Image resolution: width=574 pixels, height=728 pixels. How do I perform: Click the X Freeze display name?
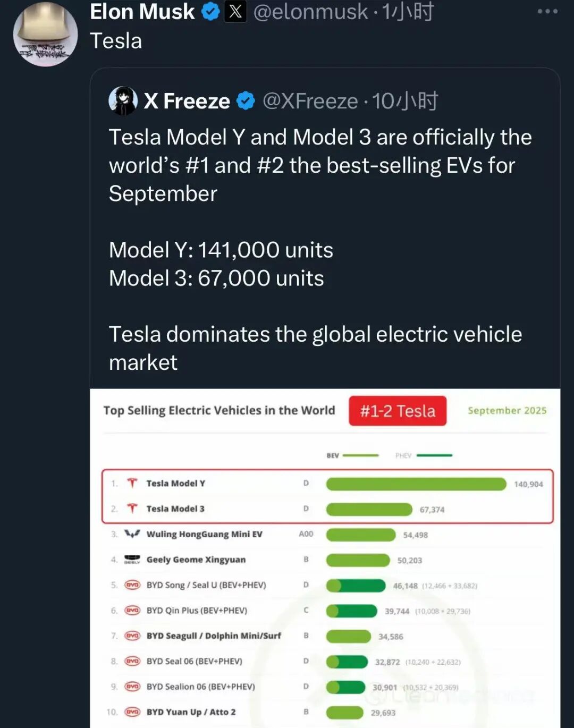pyautogui.click(x=187, y=100)
